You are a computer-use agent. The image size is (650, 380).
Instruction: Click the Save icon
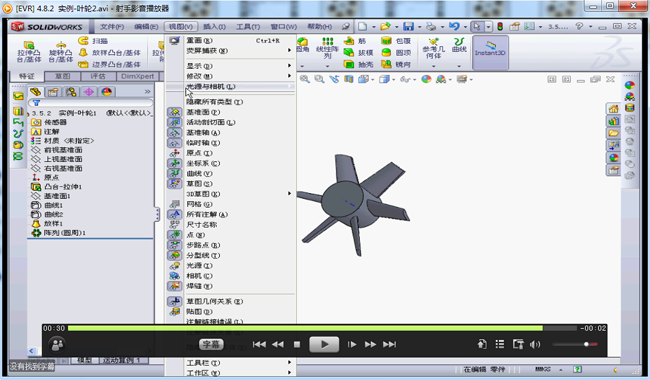[x=408, y=27]
